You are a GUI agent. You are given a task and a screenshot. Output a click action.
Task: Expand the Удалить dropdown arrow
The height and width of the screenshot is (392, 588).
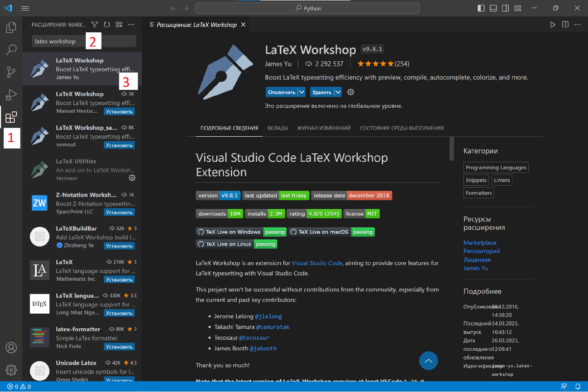click(338, 92)
